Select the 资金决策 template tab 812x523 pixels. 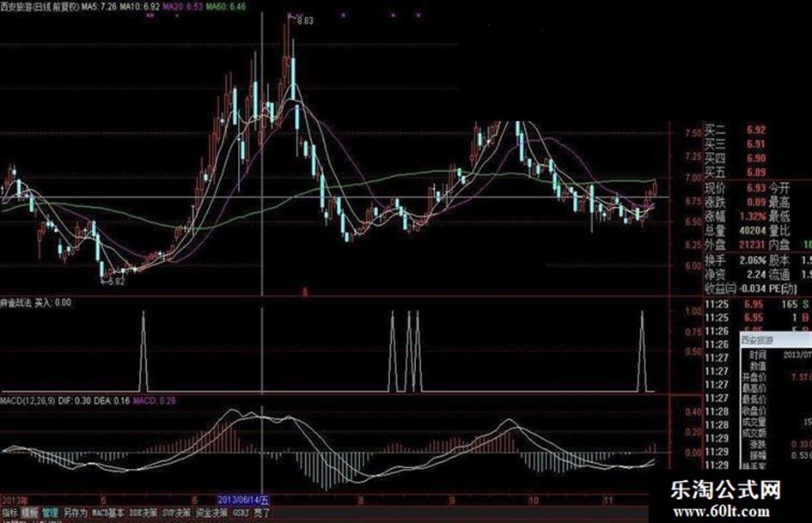click(211, 514)
